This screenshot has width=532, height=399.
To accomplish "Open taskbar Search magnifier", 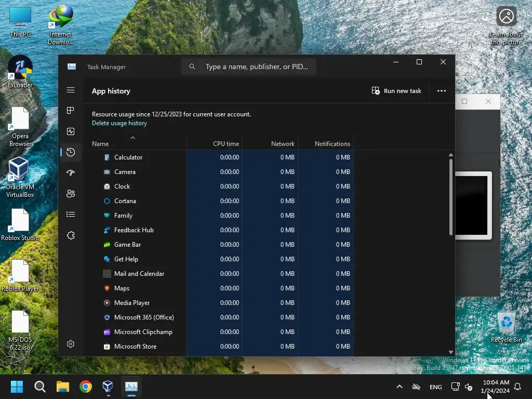I will [x=39, y=387].
